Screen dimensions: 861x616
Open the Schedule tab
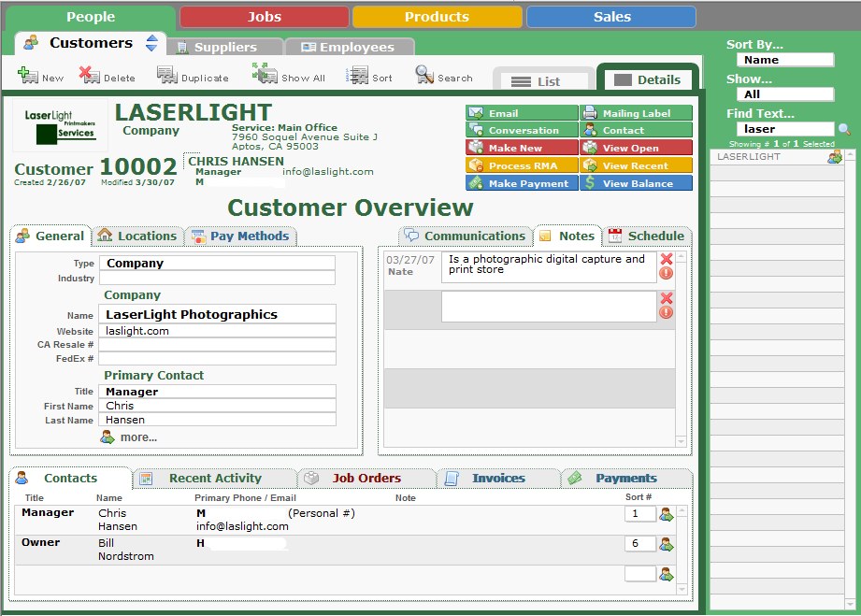coord(647,236)
